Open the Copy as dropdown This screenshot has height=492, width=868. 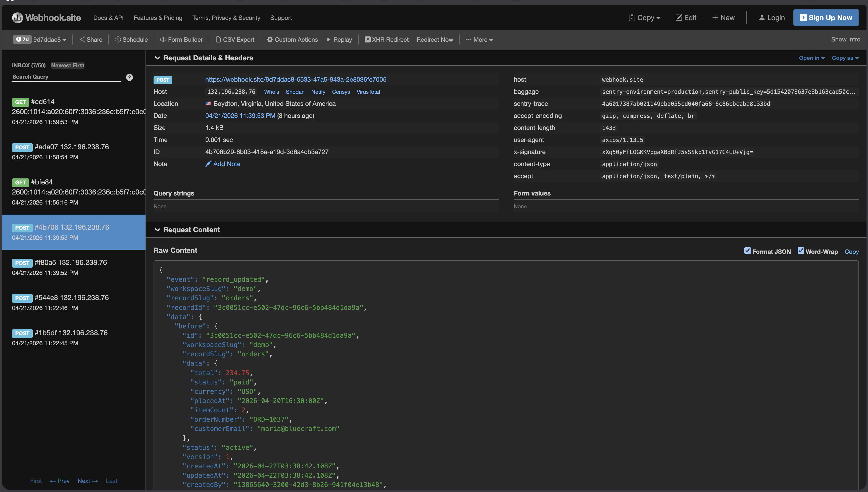click(x=845, y=58)
